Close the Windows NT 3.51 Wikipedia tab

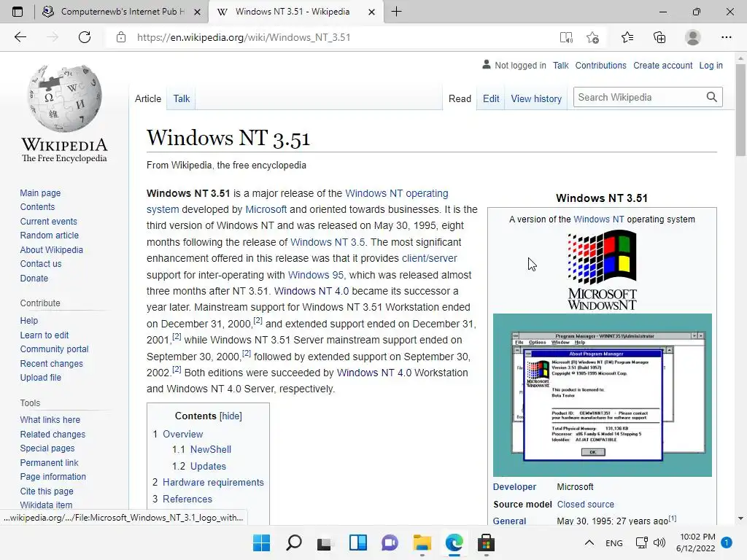pyautogui.click(x=372, y=12)
